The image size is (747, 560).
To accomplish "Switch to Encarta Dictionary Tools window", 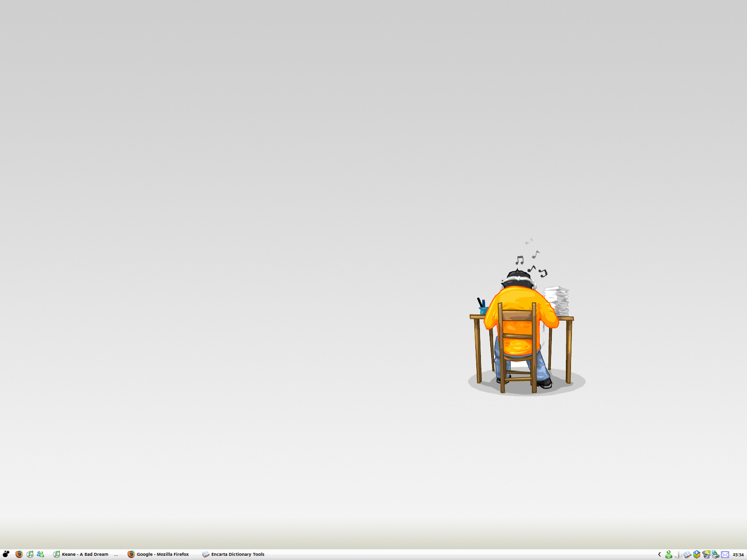I will tap(233, 554).
